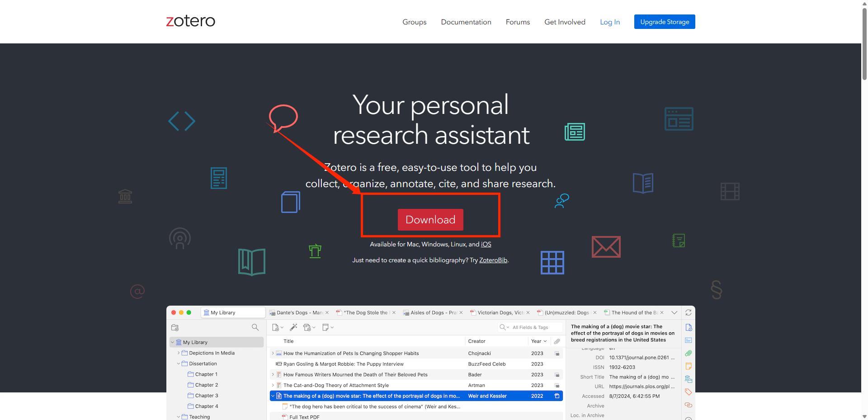Open the Related items link icon

[689, 405]
